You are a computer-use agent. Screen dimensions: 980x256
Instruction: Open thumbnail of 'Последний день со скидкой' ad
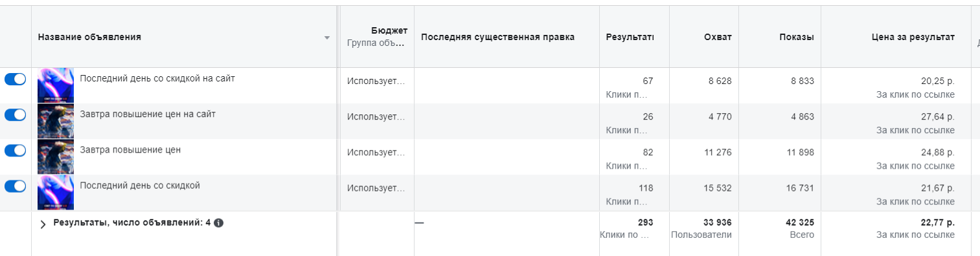(56, 192)
